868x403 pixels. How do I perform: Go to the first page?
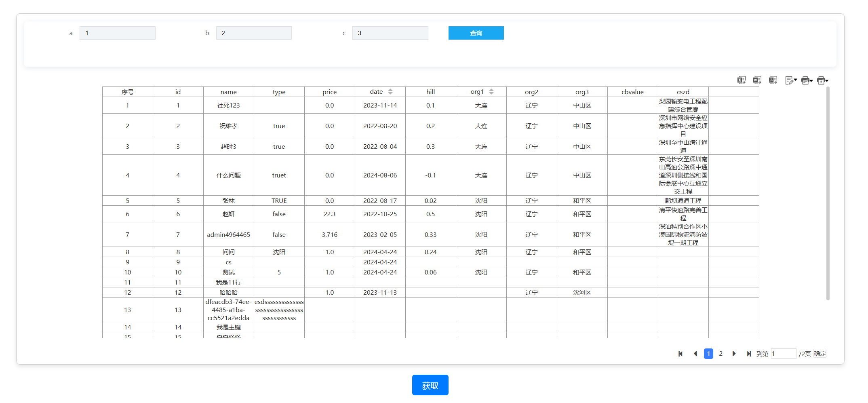pos(680,354)
